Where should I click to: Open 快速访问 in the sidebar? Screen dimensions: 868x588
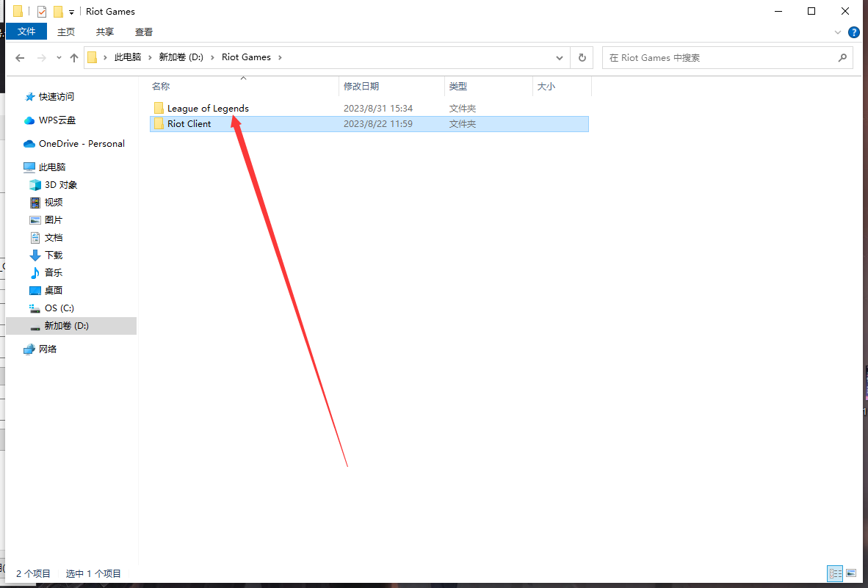pyautogui.click(x=56, y=97)
